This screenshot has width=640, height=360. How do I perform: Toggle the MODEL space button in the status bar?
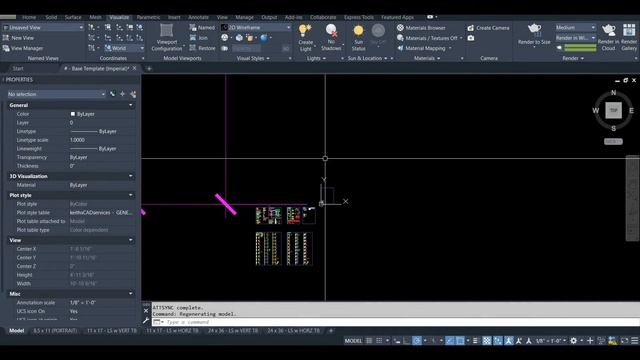(353, 341)
